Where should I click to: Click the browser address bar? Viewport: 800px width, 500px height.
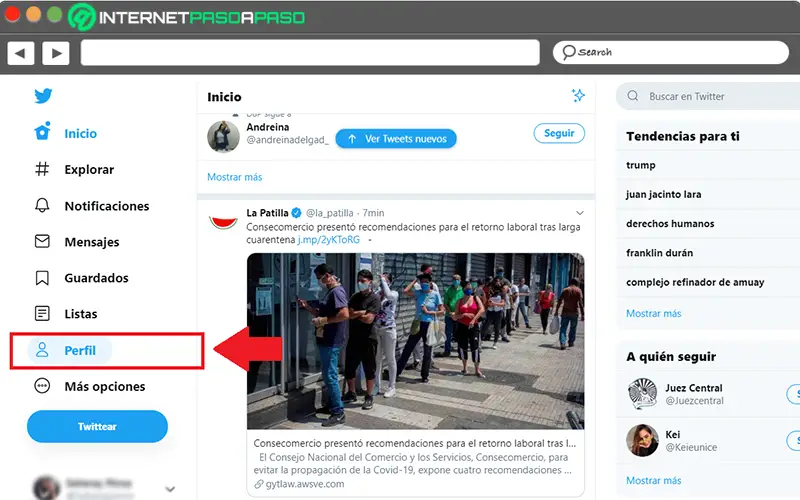(x=310, y=53)
